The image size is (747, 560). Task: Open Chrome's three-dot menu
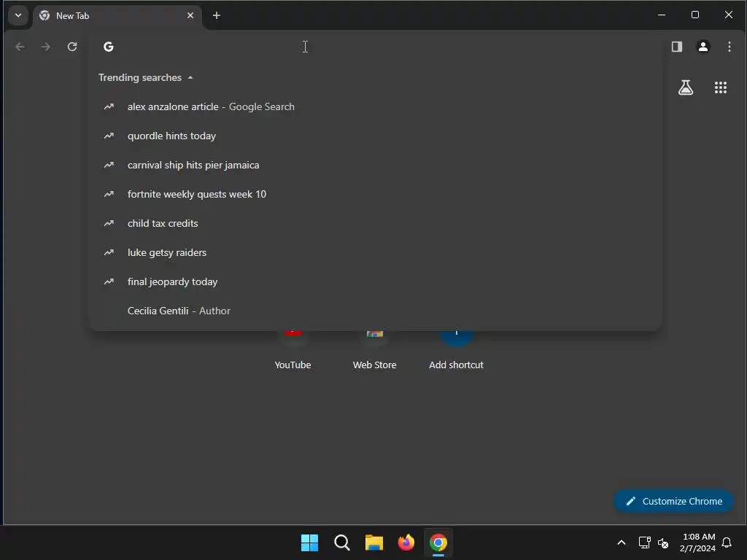(x=729, y=47)
